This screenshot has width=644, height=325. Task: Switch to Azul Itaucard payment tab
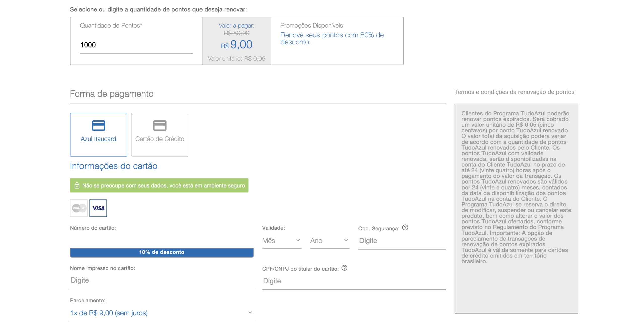pyautogui.click(x=98, y=139)
